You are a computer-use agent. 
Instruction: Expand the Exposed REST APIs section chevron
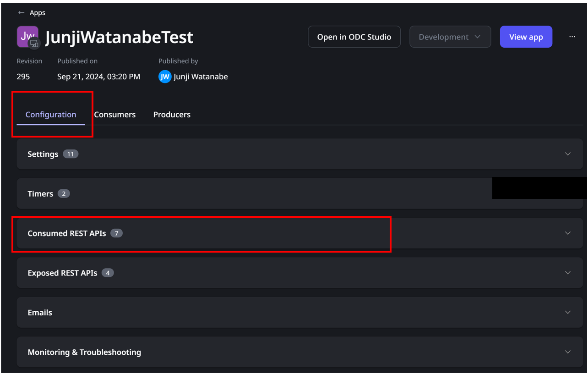click(568, 273)
